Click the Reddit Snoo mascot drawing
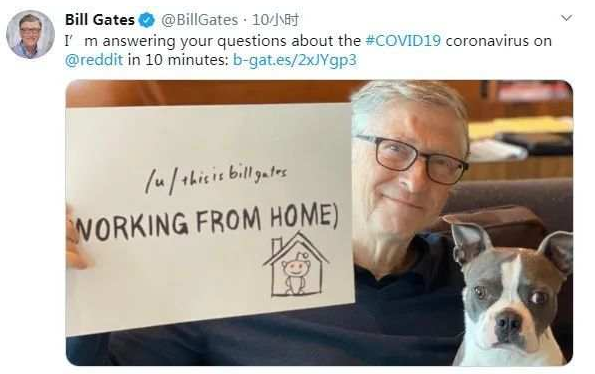 tap(295, 272)
